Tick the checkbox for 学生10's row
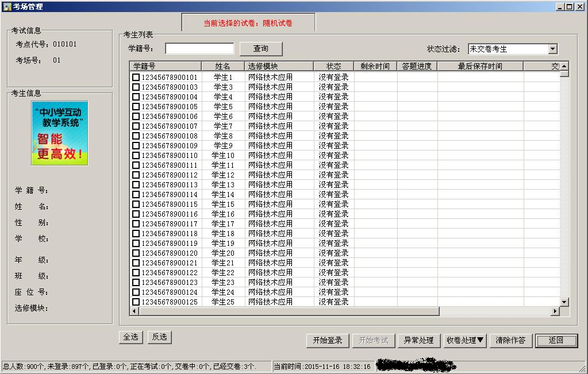This screenshot has height=374, width=588. (136, 155)
